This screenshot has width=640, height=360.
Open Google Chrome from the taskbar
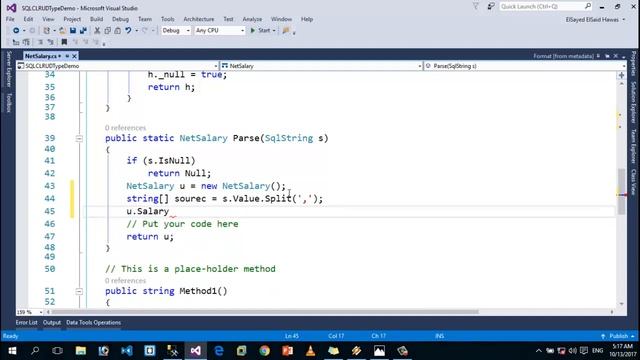coord(264,351)
